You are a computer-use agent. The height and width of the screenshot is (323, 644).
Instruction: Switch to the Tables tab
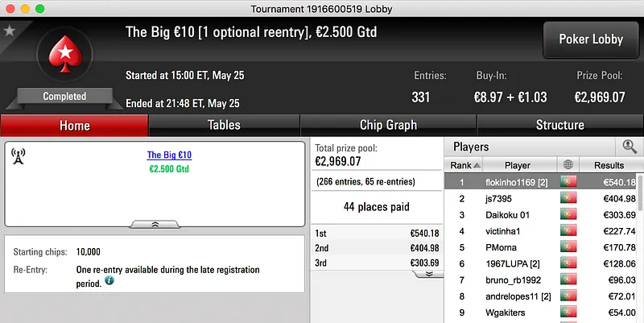224,126
